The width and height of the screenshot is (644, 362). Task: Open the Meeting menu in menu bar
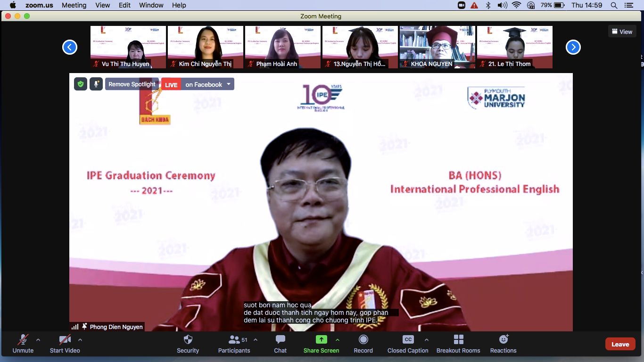click(x=74, y=5)
